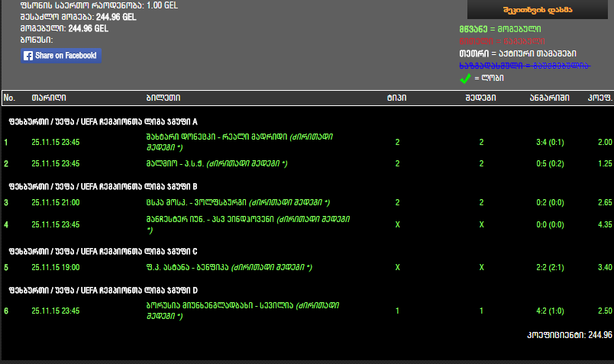Select the 'ტიპი' type column header
The height and width of the screenshot is (364, 614).
[x=396, y=98]
